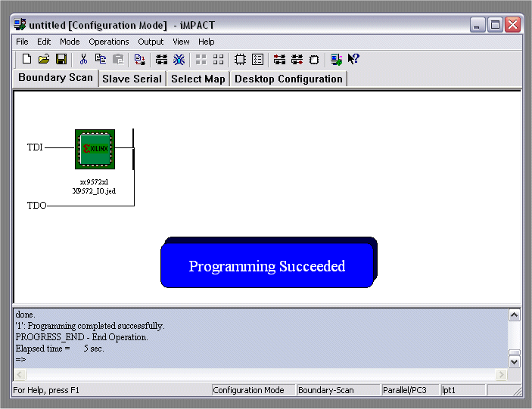
Task: Click the chain icon with red left arrows
Action: coord(279,59)
